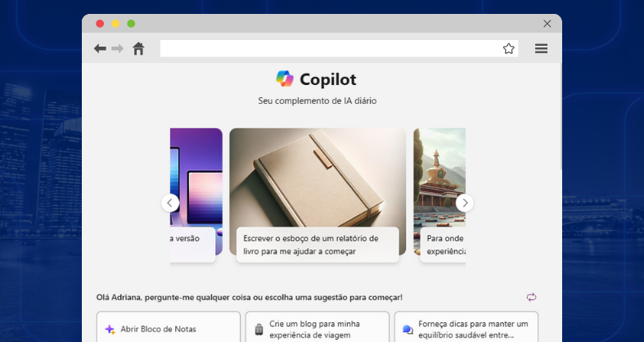The image size is (644, 342).
Task: Click 'Seu complemento de IA diário' subtitle
Action: click(x=317, y=101)
